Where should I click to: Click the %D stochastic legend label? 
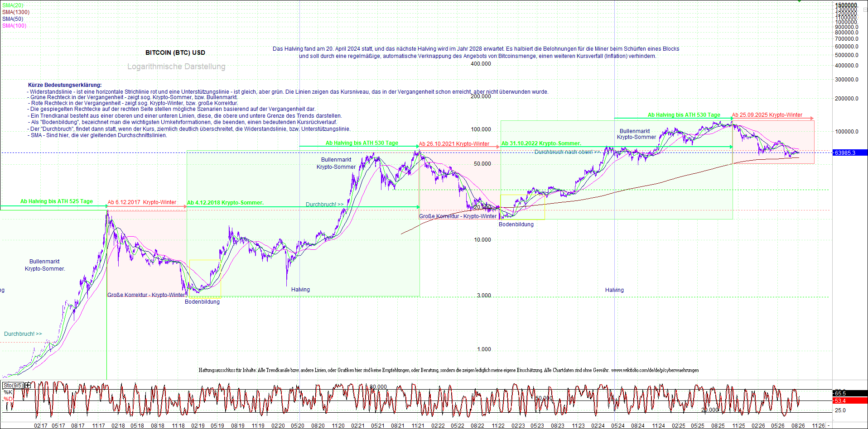click(x=8, y=399)
